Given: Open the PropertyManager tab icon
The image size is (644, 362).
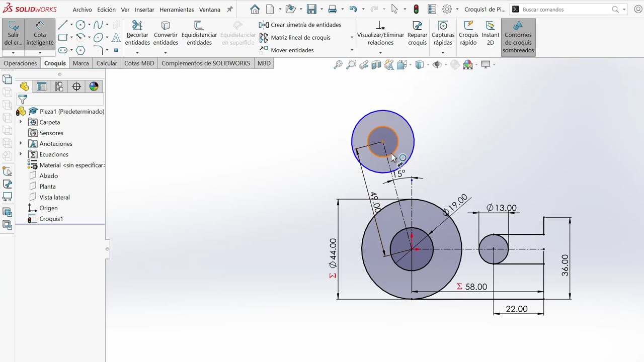Looking at the screenshot, I should [42, 86].
